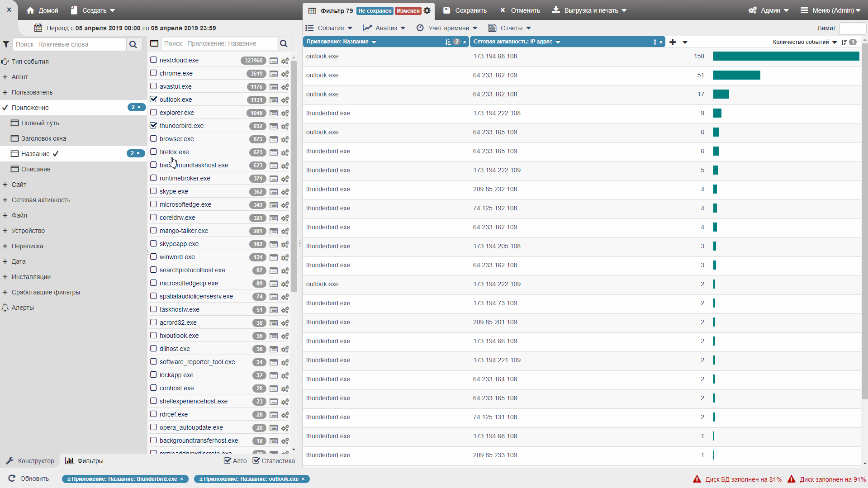
Task: Open the events list icon for skype.exe
Action: 274,192
